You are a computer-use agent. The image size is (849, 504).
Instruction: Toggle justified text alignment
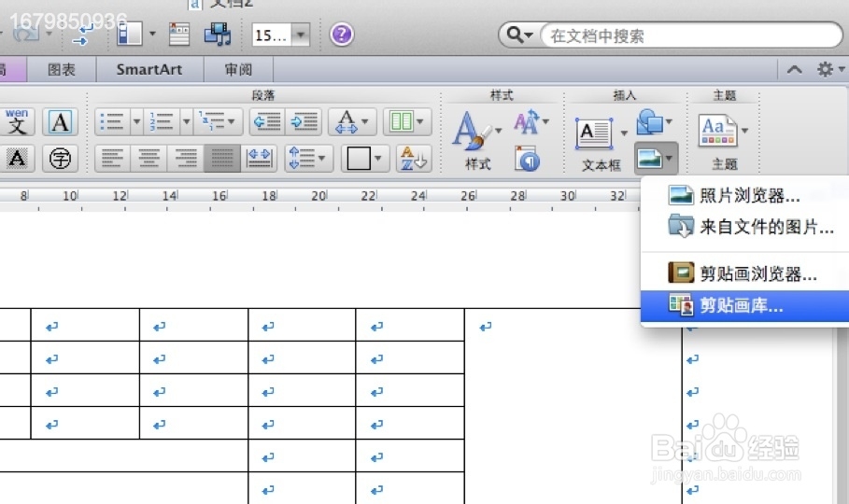222,159
